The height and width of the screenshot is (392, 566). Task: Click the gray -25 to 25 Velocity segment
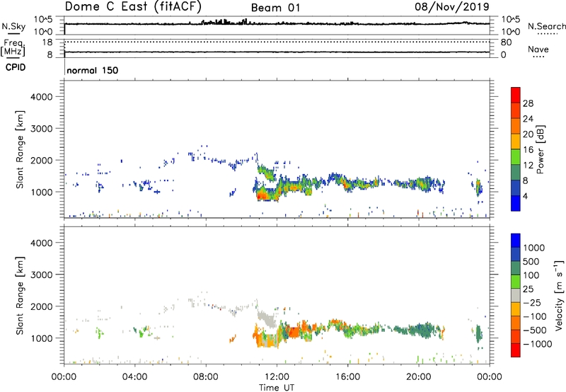pyautogui.click(x=516, y=295)
